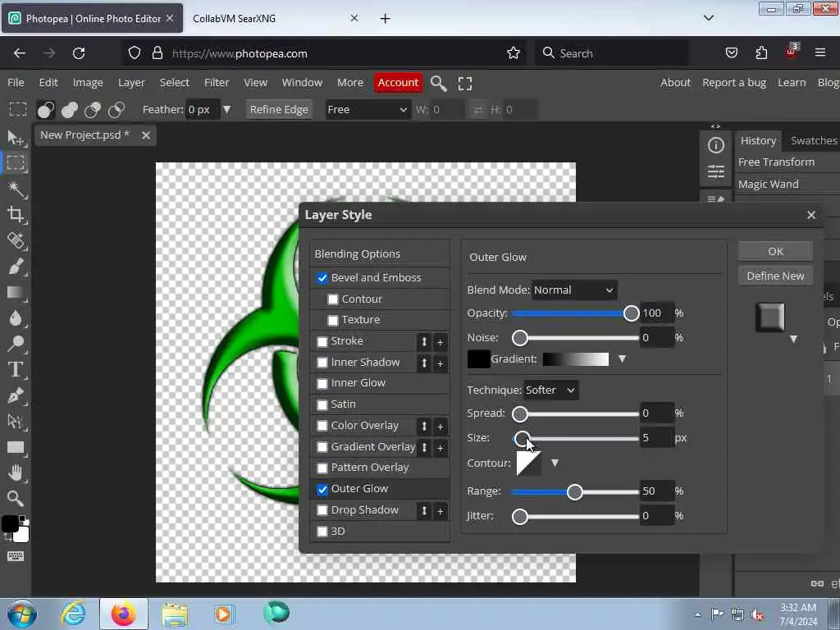Image resolution: width=840 pixels, height=630 pixels.
Task: Enable the Drop Shadow checkbox
Action: click(x=322, y=510)
